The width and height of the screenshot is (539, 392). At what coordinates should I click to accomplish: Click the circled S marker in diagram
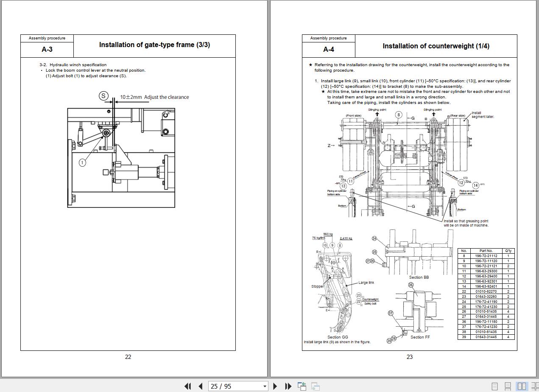coord(103,96)
